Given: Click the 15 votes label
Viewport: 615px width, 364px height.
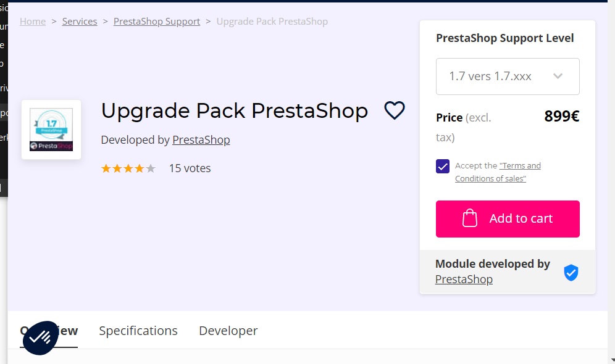Looking at the screenshot, I should coord(190,168).
